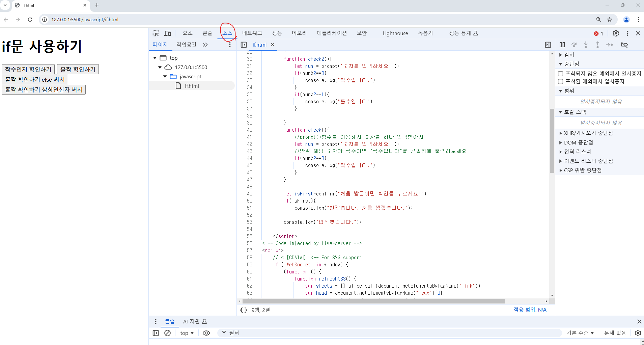Click 홀짝 확인하기 삼항연산자 써서 button
Image resolution: width=644 pixels, height=345 pixels.
click(44, 89)
